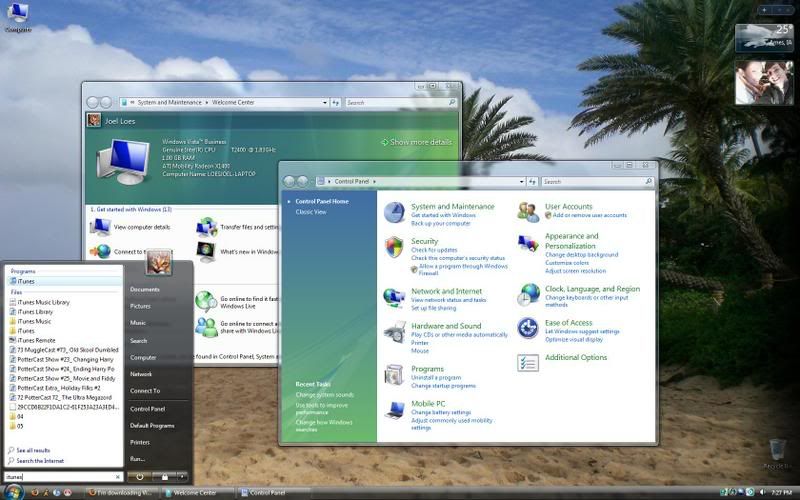Open Welcome Center address bar dropdown arrow
Screen dimensions: 800x500
[326, 103]
